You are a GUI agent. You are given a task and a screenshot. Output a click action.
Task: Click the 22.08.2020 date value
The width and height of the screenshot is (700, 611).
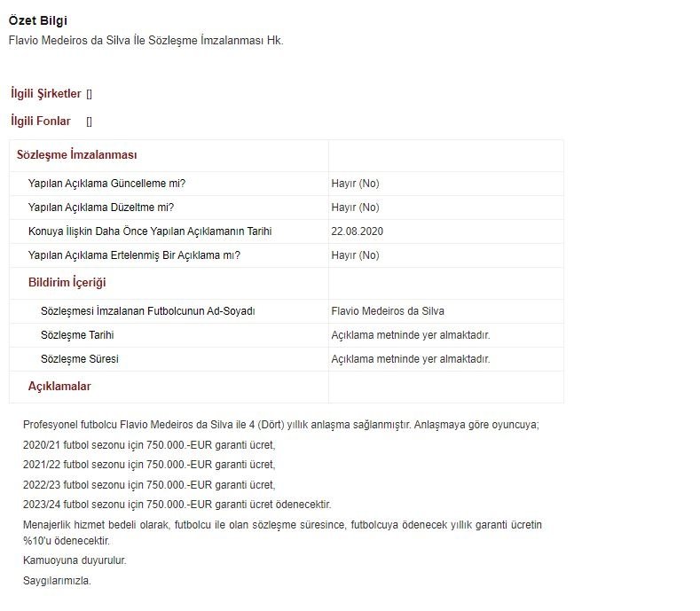tap(358, 231)
